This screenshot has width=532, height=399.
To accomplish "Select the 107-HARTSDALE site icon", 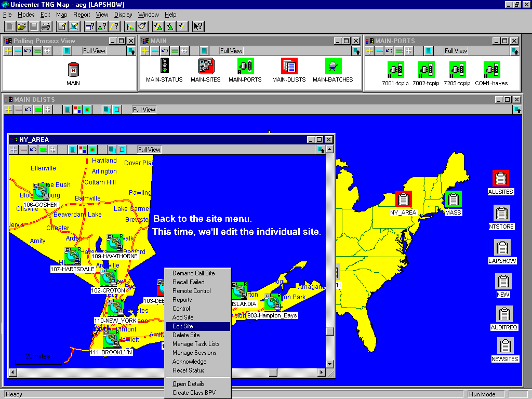I will tap(73, 256).
